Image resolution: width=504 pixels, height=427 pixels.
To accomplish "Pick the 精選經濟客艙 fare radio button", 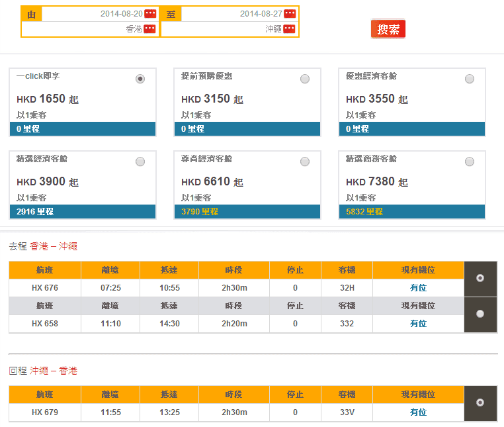I will click(x=140, y=162).
